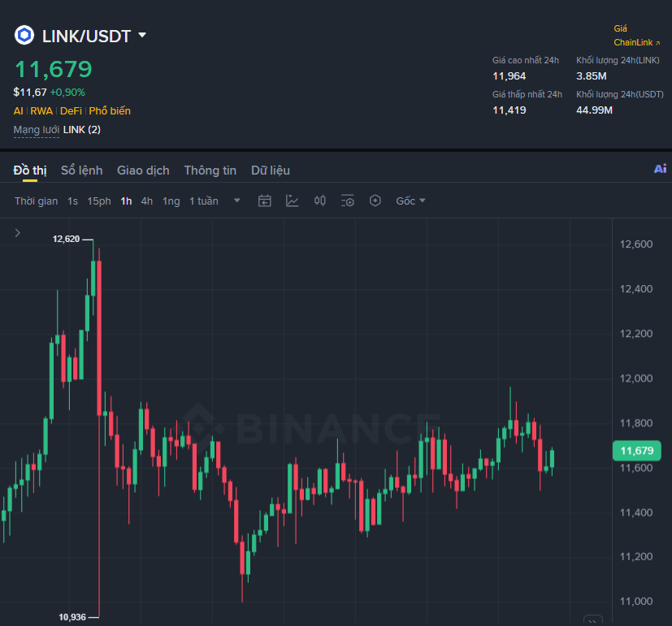Open the LINK/USDT pair dropdown arrow
Image resolution: width=672 pixels, height=626 pixels.
(142, 35)
